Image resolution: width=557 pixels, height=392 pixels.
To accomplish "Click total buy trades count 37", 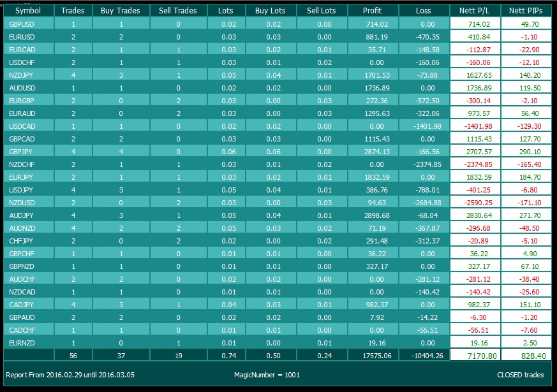I will coord(121,356).
